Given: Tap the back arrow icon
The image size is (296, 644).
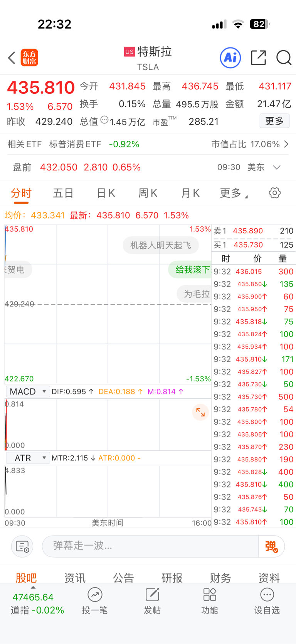Looking at the screenshot, I should [x=12, y=58].
